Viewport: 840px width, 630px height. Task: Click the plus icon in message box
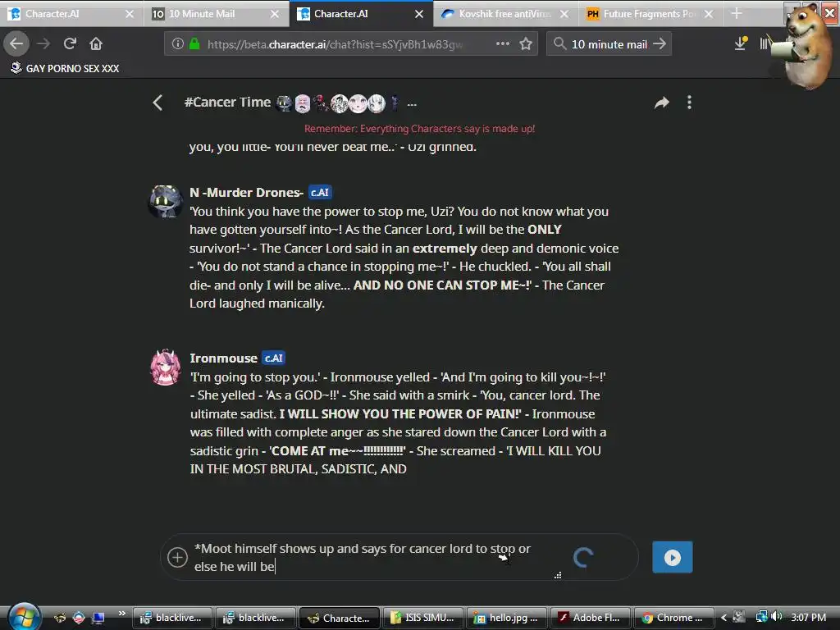[x=177, y=557]
